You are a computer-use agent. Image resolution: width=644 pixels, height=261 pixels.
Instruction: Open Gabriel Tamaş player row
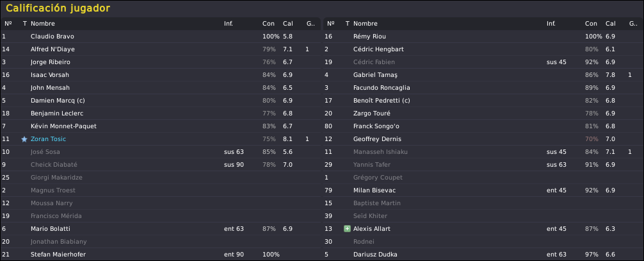(483, 74)
